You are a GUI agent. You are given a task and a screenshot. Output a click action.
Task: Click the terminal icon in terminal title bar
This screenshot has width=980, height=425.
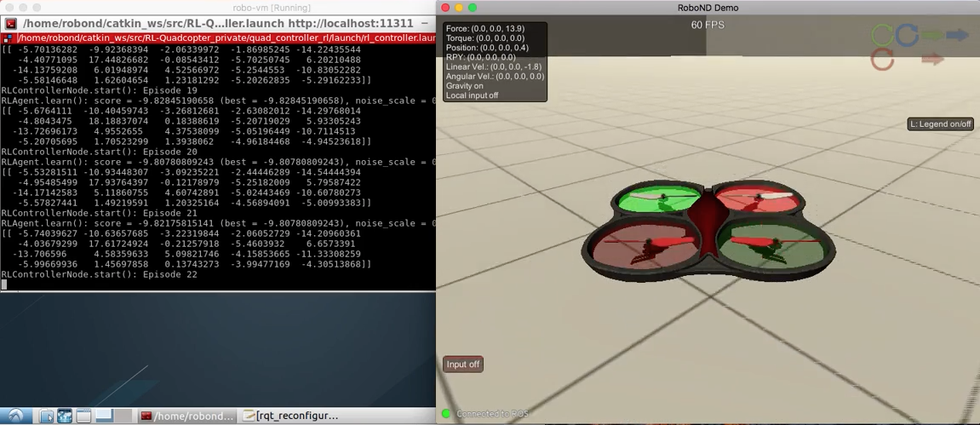(12, 24)
